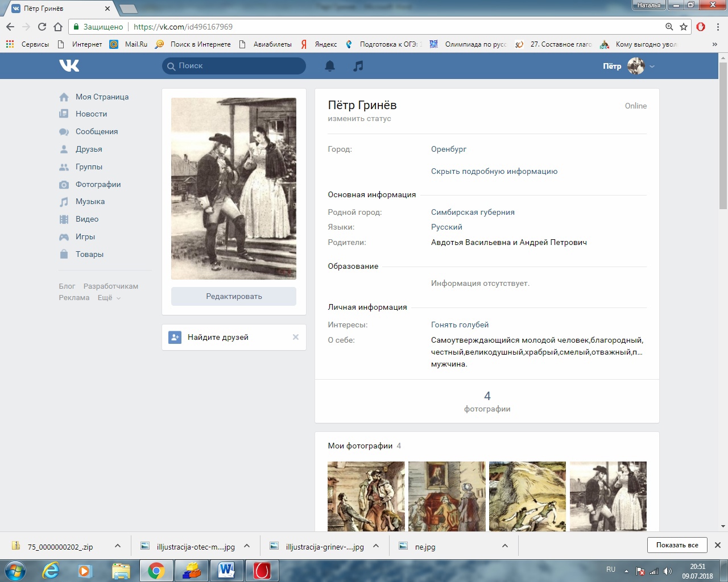Open the third photo thumbnail with haystack
The image size is (728, 582).
(x=527, y=497)
